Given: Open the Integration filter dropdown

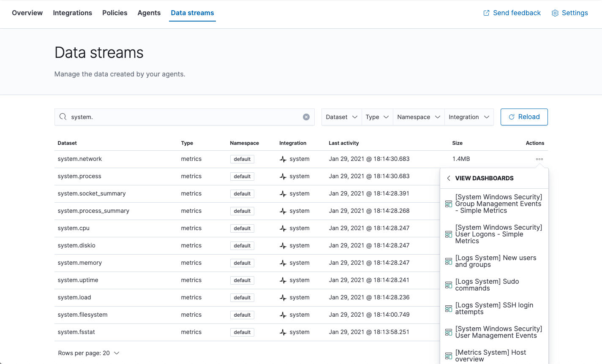Looking at the screenshot, I should [469, 117].
